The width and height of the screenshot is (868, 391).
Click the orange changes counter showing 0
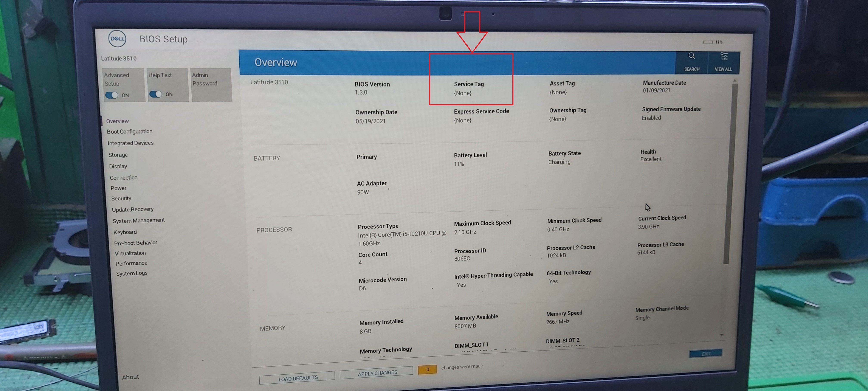pyautogui.click(x=427, y=369)
